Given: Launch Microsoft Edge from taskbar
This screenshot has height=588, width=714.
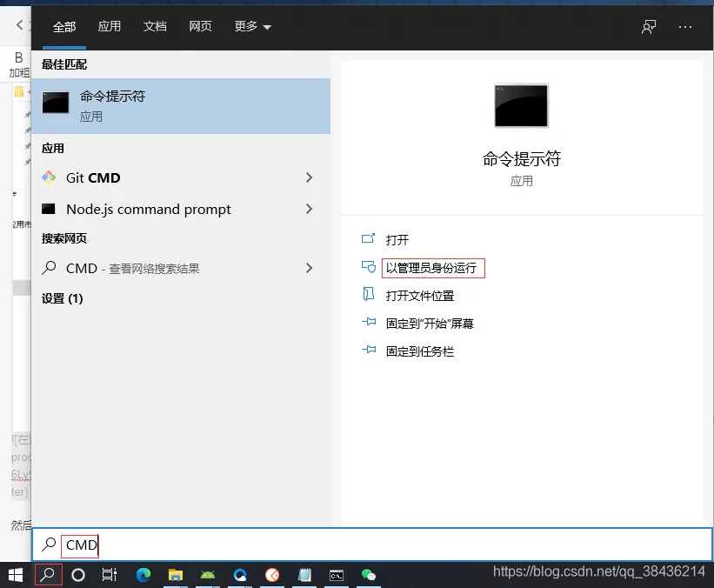Looking at the screenshot, I should (143, 575).
